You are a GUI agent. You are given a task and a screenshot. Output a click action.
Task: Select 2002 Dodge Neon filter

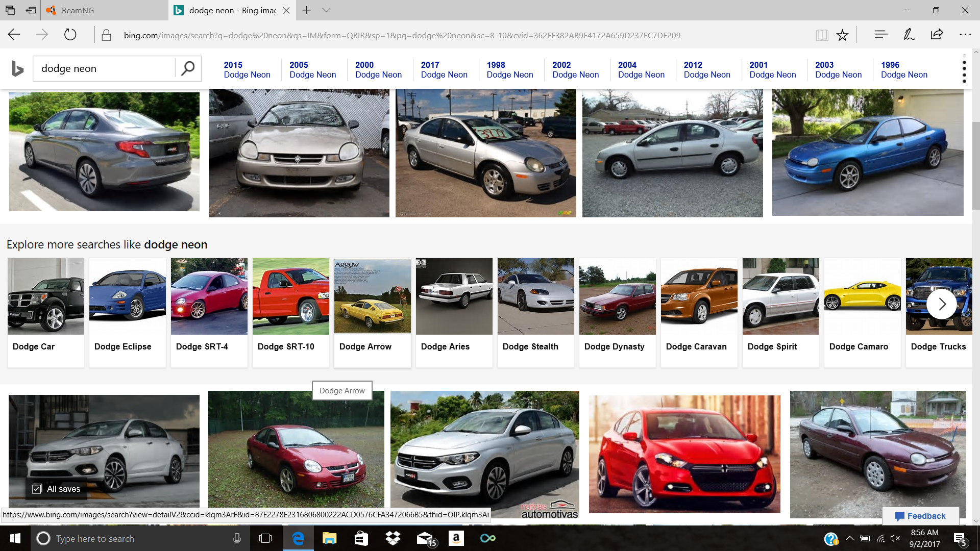(x=575, y=69)
